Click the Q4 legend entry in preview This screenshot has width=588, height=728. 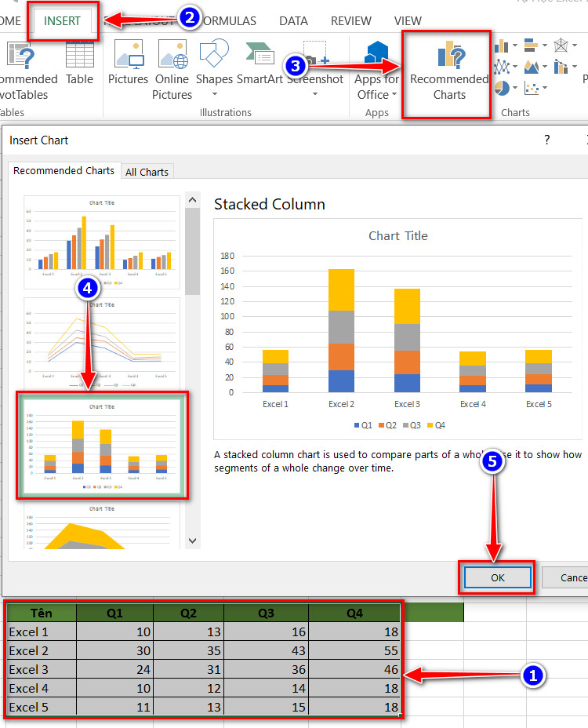point(436,425)
